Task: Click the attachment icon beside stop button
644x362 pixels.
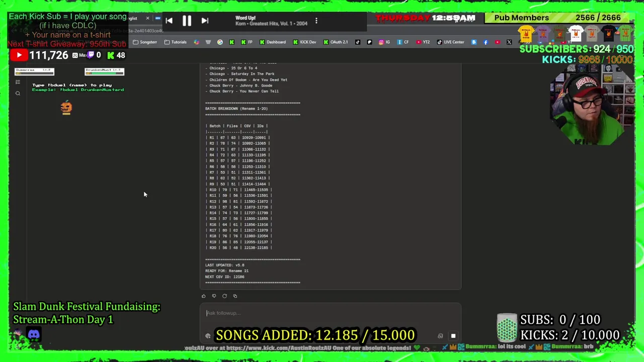Action: coord(440,336)
